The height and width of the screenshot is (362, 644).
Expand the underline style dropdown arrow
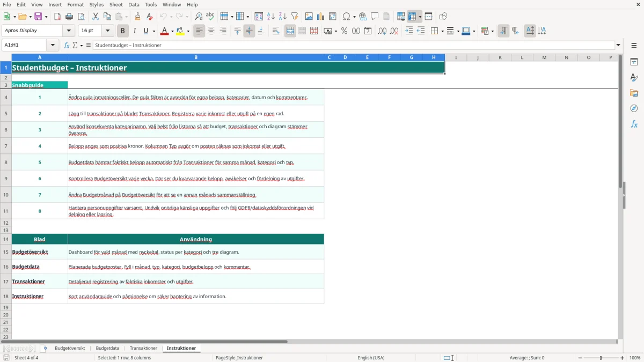pyautogui.click(x=153, y=31)
